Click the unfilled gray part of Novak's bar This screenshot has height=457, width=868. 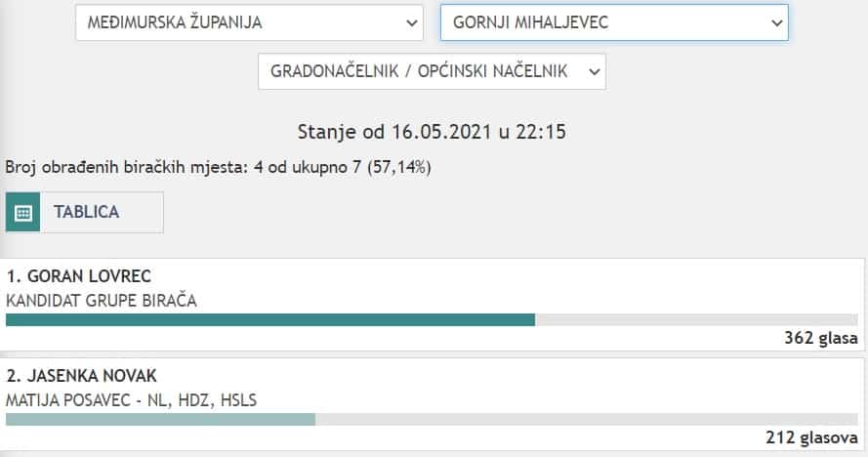tap(586, 419)
